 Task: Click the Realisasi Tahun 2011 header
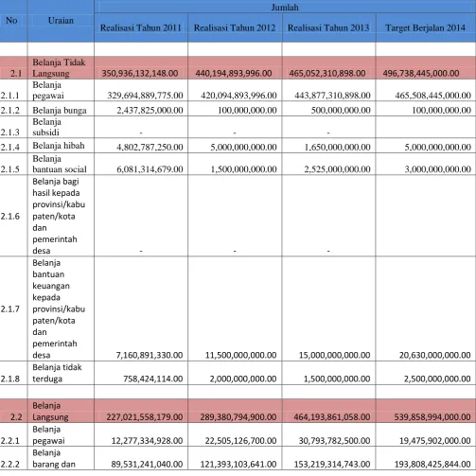tap(141, 27)
